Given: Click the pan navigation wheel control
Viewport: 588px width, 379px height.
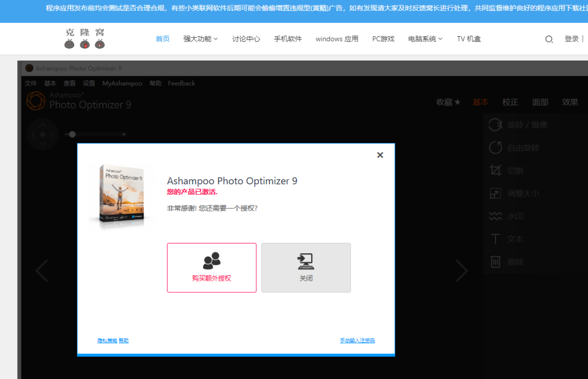Looking at the screenshot, I should [x=42, y=134].
